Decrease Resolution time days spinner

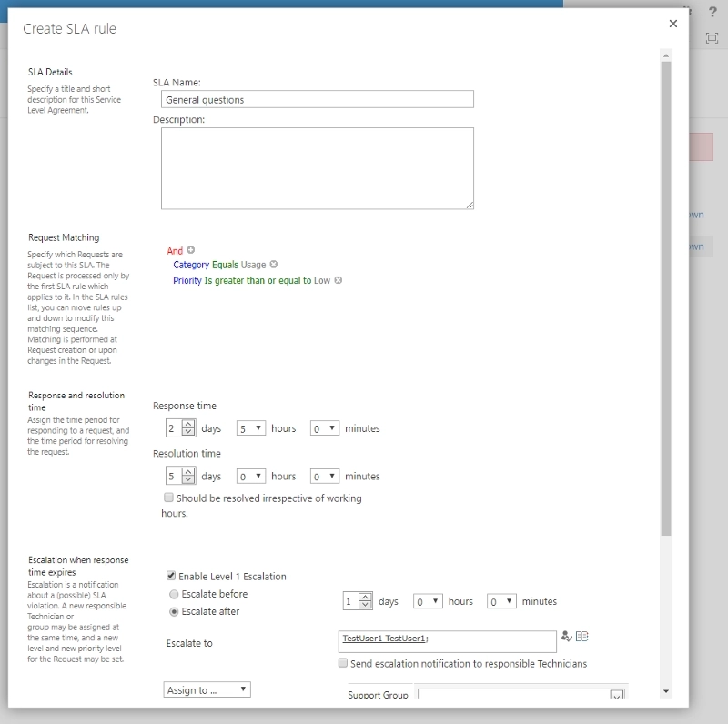click(188, 479)
